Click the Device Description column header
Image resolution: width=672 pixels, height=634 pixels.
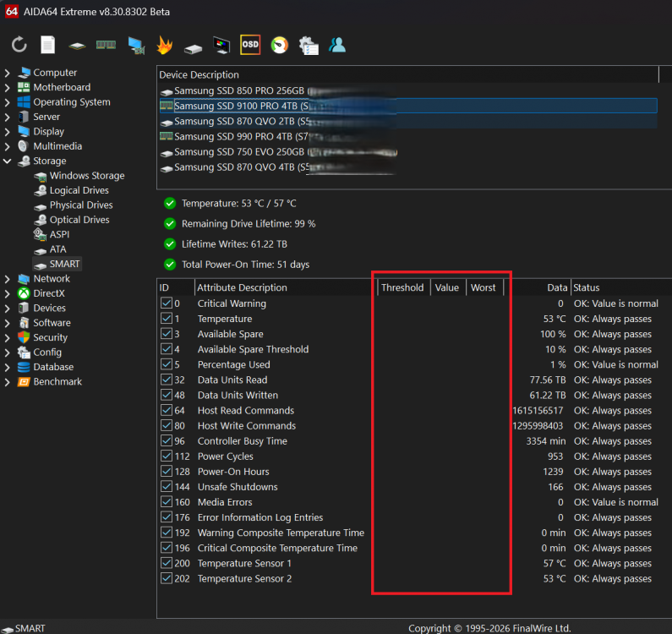click(407, 74)
